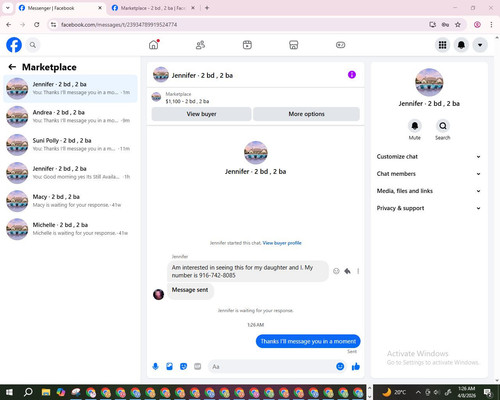Go to the Facebook Home feed icon

[x=154, y=45]
